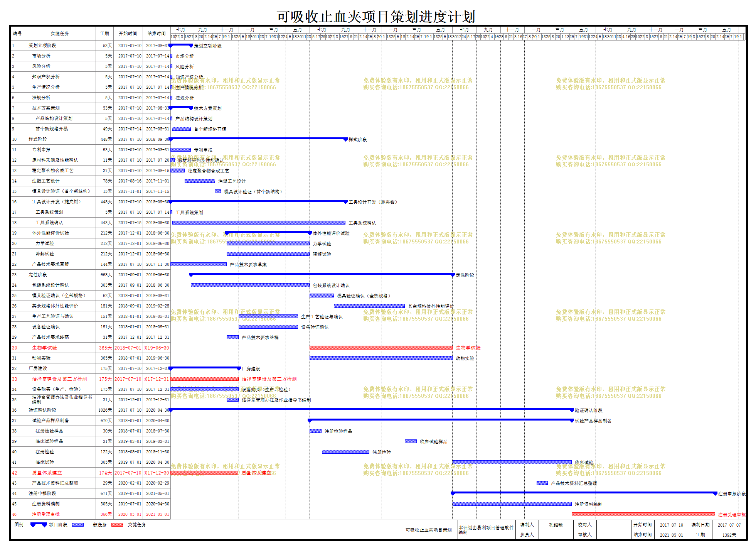Select row 14 task cell 注塑工艺设计
The image size is (756, 549).
pos(60,181)
